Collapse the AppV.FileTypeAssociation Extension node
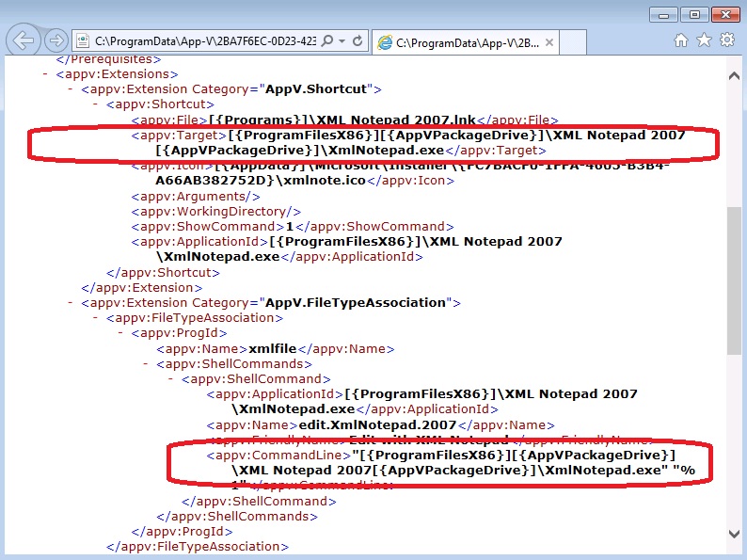 coord(71,303)
